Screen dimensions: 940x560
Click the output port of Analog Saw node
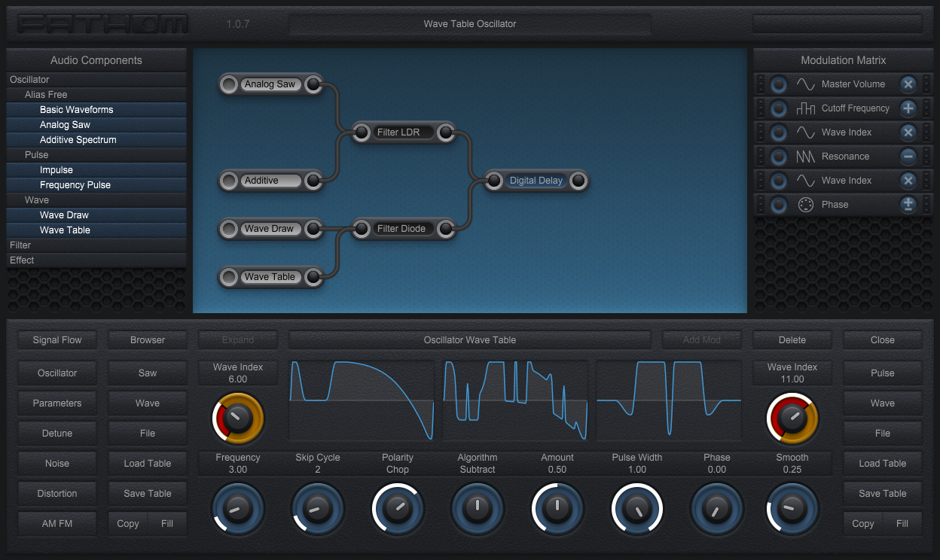pos(313,84)
